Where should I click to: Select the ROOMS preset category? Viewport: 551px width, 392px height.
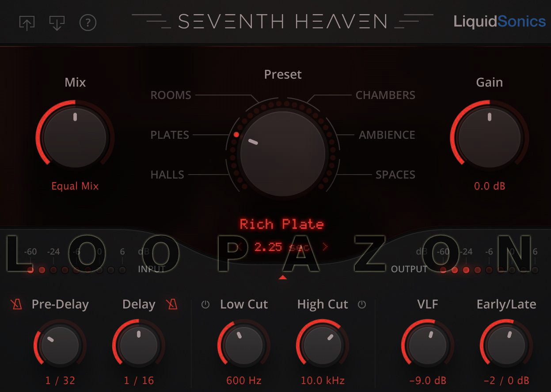(x=171, y=95)
